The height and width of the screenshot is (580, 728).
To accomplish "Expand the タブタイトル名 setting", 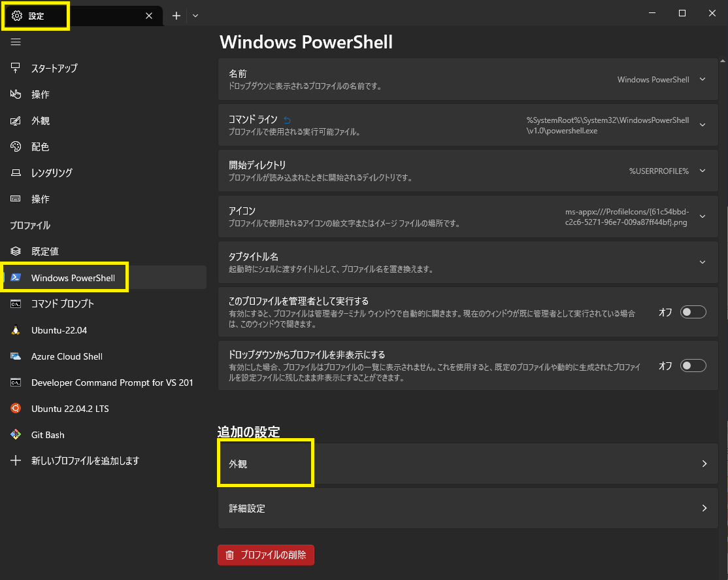I will tap(703, 262).
